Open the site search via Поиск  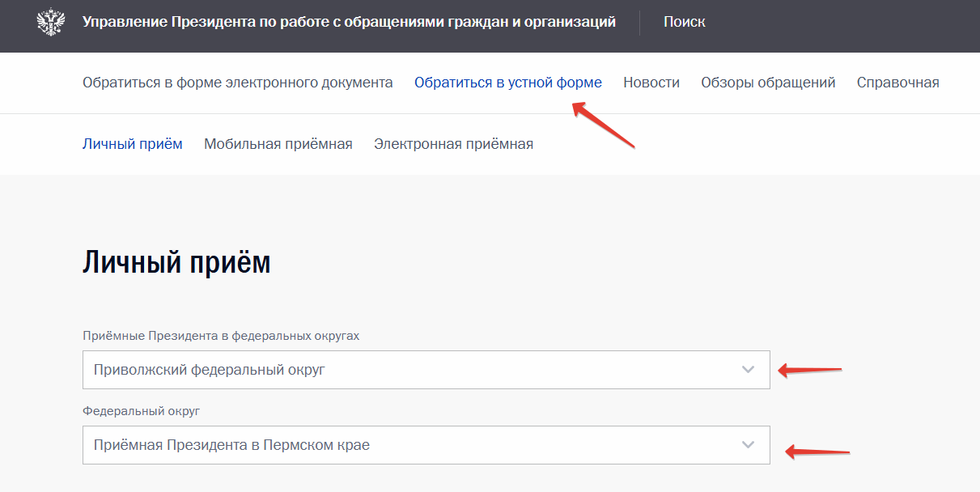(x=684, y=22)
